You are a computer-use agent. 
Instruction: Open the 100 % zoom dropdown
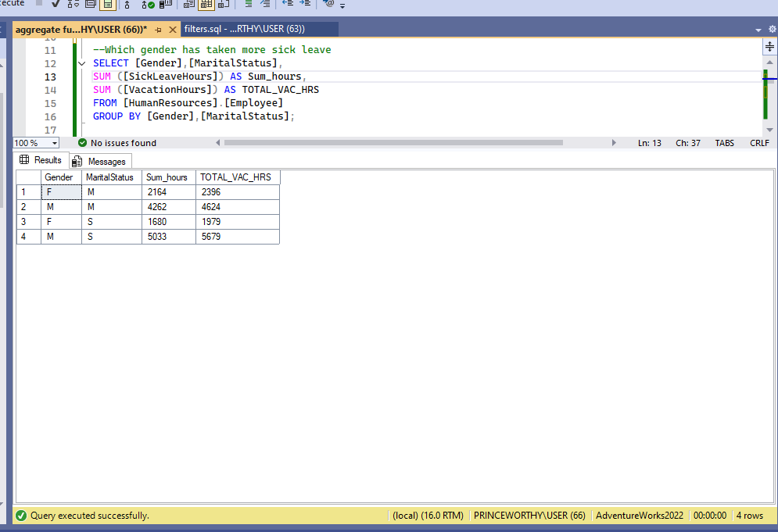pos(55,143)
